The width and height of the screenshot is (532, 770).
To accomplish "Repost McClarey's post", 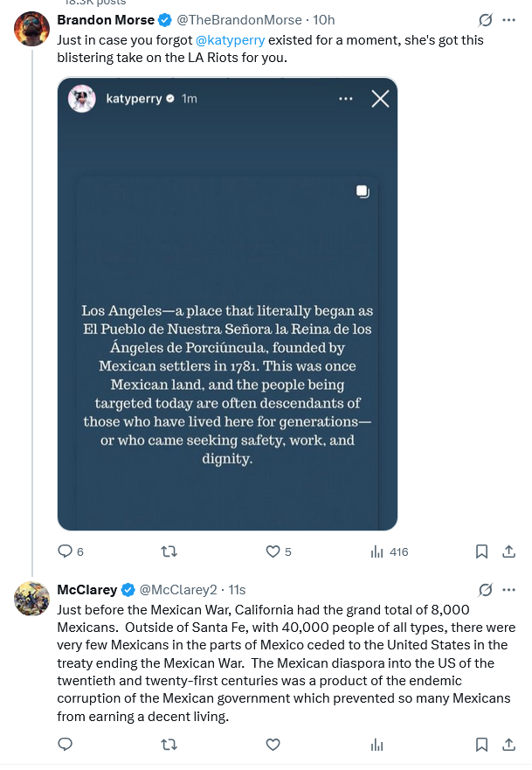I will coord(170,745).
